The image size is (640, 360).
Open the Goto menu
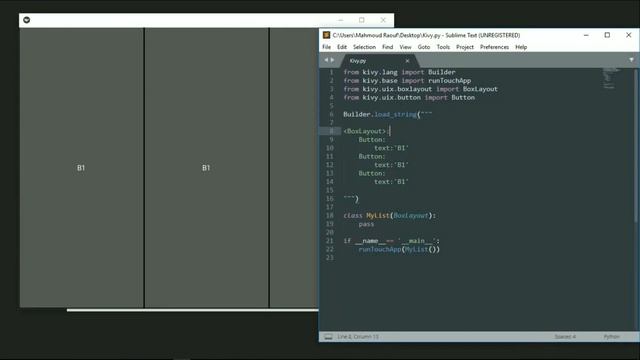[424, 47]
